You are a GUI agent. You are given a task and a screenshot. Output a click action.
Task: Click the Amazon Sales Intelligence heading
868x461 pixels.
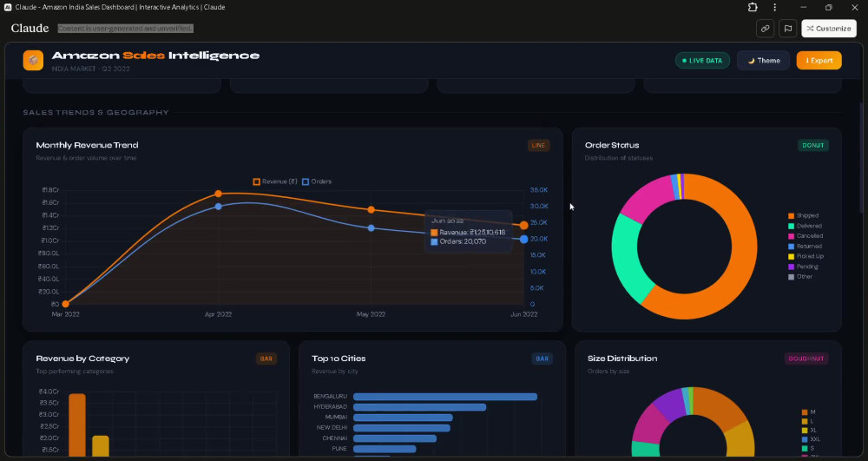(155, 56)
